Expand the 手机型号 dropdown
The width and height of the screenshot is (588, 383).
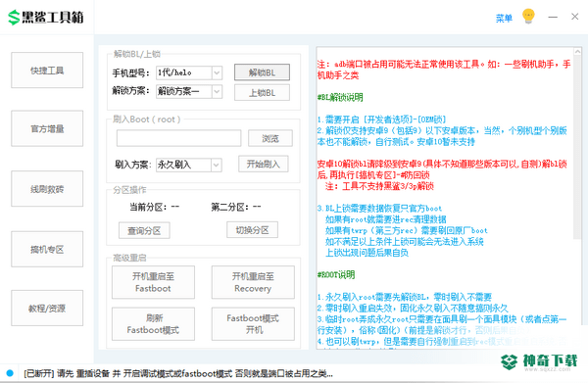[217, 72]
